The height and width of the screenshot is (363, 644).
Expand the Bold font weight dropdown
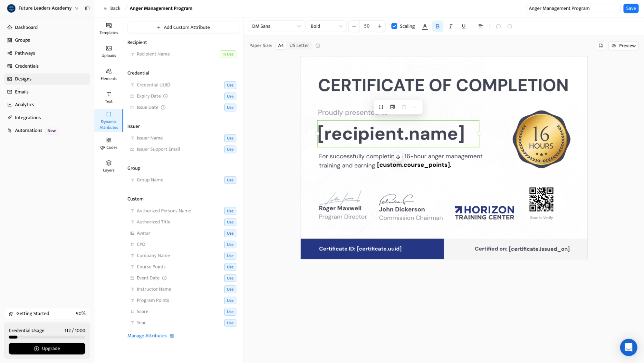(326, 26)
